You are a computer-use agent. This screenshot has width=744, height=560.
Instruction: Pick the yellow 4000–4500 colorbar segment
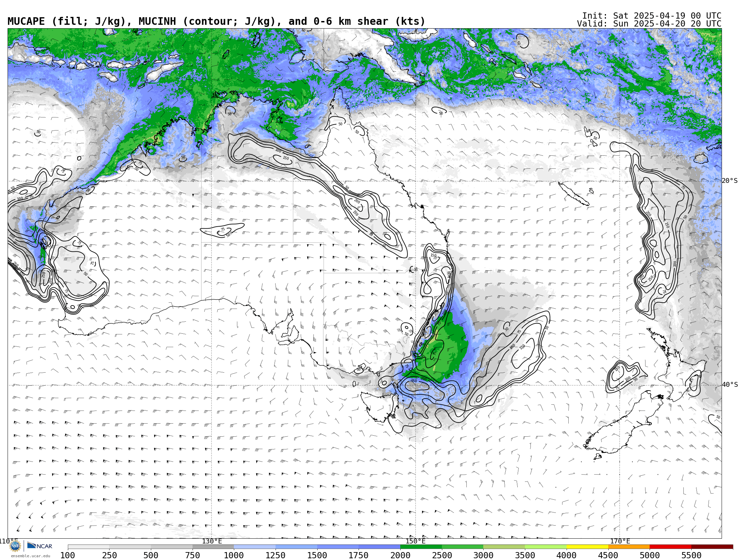(x=587, y=547)
